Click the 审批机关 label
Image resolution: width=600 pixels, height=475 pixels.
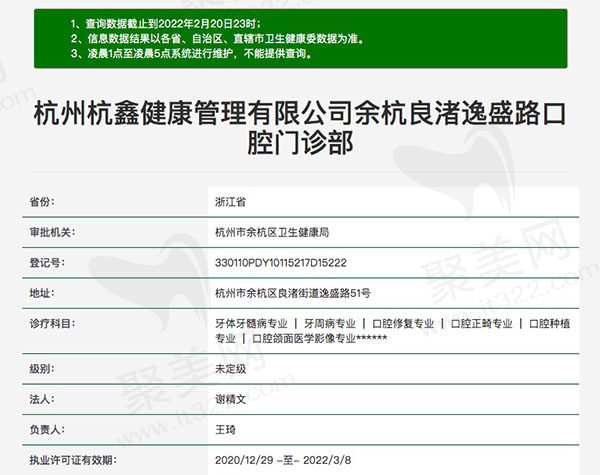point(52,232)
